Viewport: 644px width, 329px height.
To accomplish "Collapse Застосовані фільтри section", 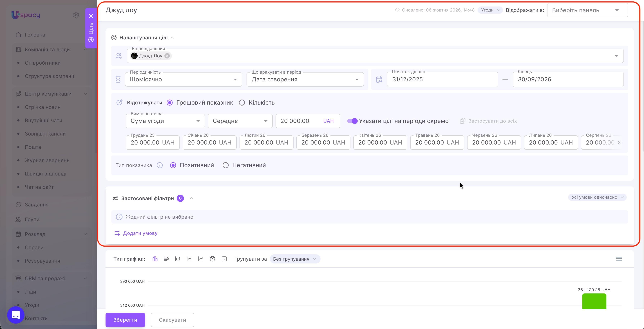I will (x=191, y=198).
